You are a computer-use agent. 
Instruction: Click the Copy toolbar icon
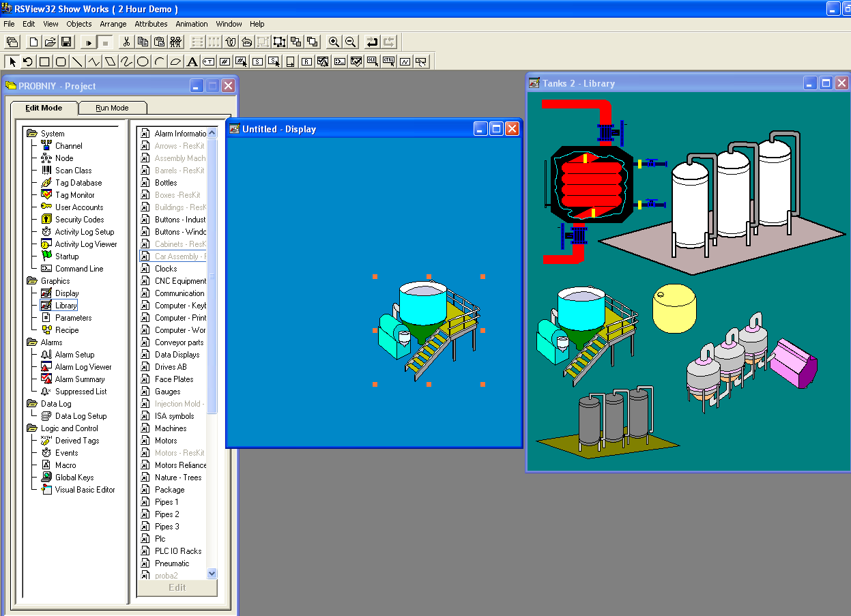click(x=143, y=42)
